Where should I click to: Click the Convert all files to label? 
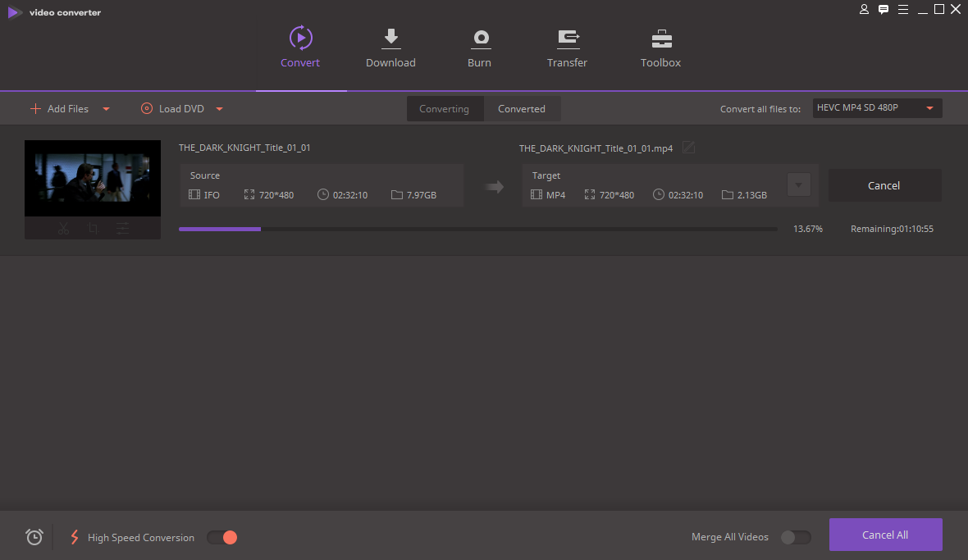(x=760, y=109)
